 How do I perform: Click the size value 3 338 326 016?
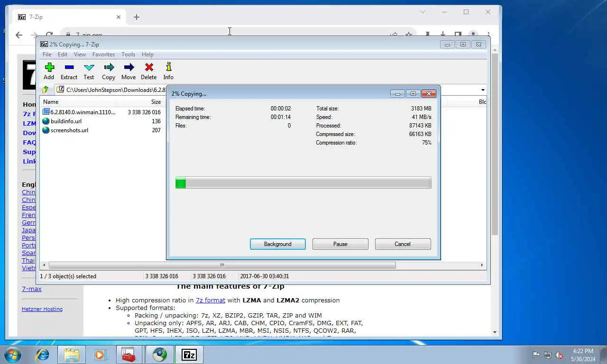tap(144, 112)
